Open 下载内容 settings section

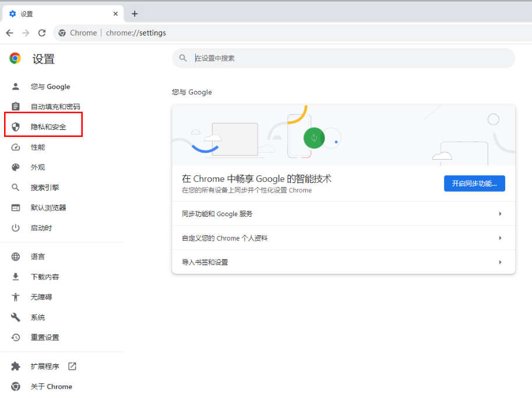pyautogui.click(x=45, y=277)
